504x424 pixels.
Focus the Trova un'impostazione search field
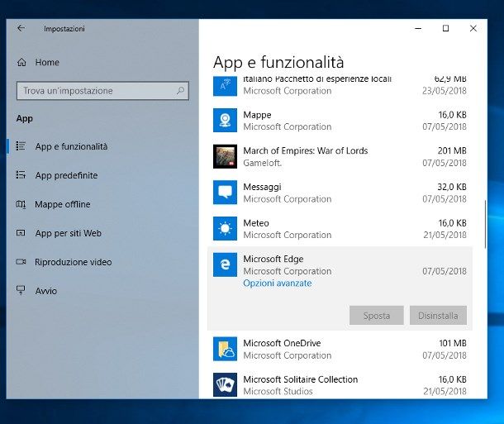pyautogui.click(x=102, y=91)
